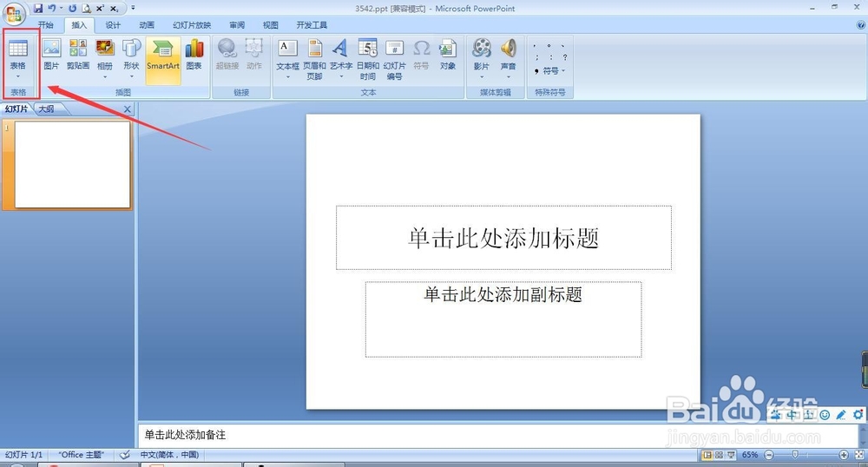
Task: Add header and footer via 页眉和页脚
Action: (x=314, y=59)
